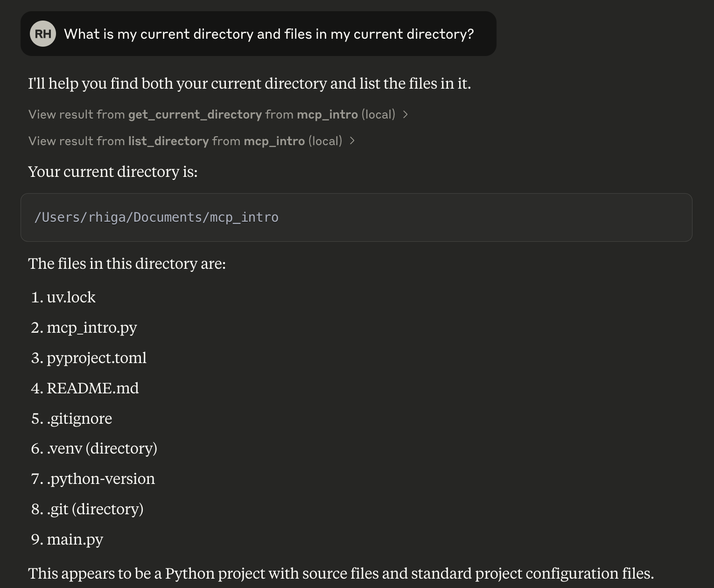The height and width of the screenshot is (588, 714).
Task: Expand the get_current_directory result chevron
Action: point(406,114)
